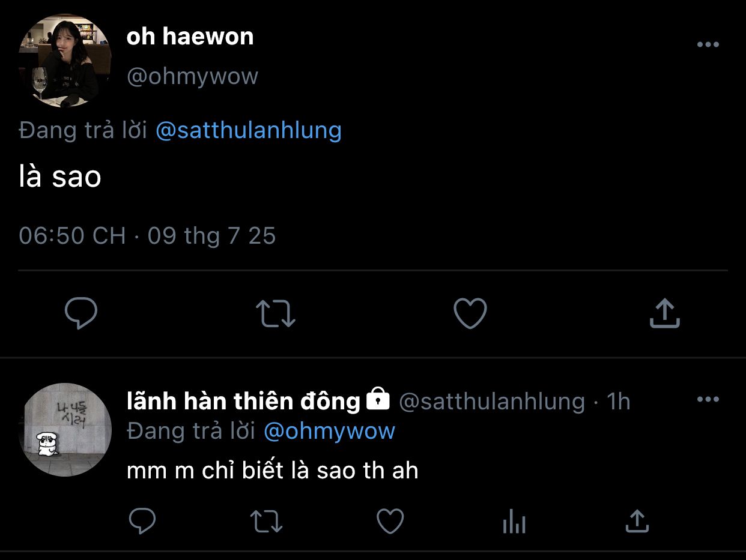Open more options for lãnh hàn thiên đông's reply

(x=708, y=400)
